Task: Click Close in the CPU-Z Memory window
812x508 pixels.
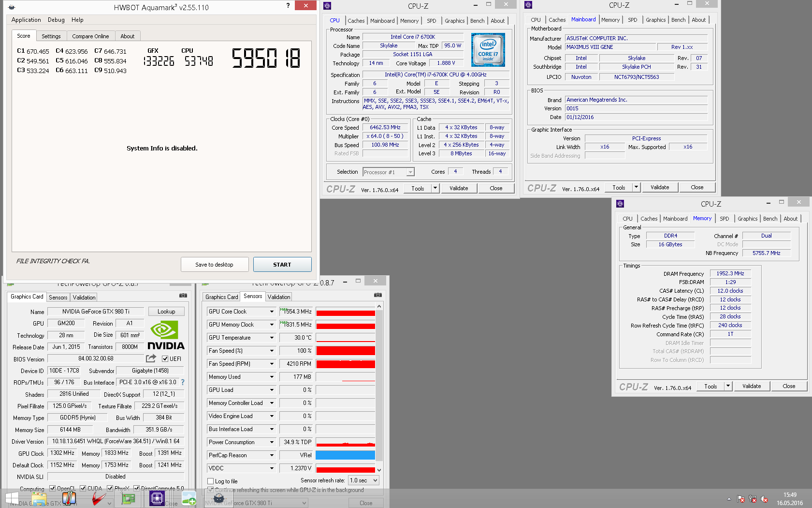Action: 789,386
